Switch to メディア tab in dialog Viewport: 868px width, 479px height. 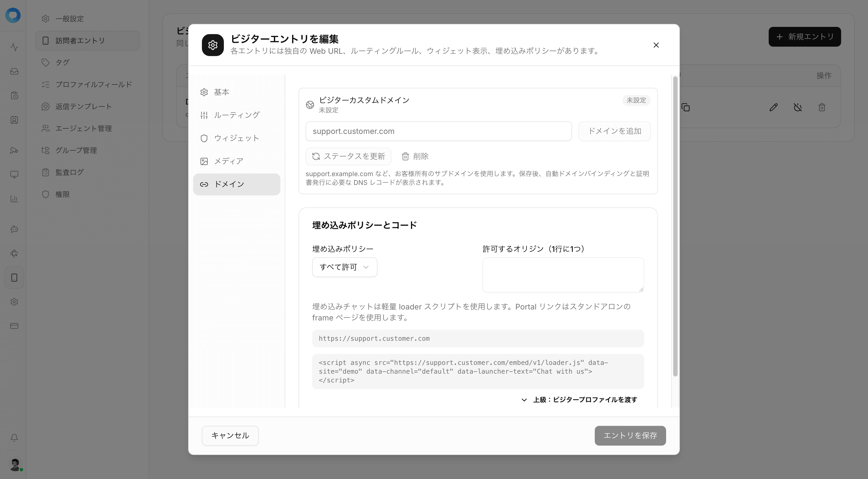tap(236, 161)
